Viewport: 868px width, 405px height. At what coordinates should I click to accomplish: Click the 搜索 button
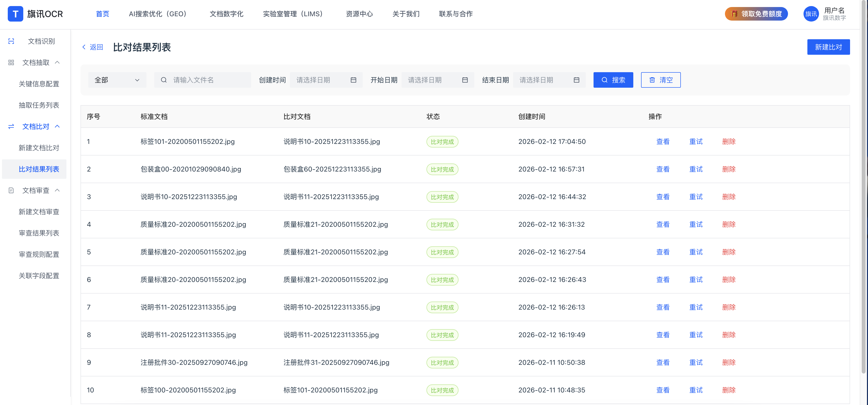(613, 80)
